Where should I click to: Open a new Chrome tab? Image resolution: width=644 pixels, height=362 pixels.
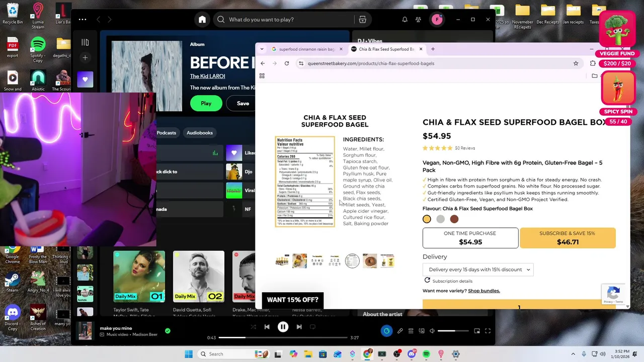433,49
